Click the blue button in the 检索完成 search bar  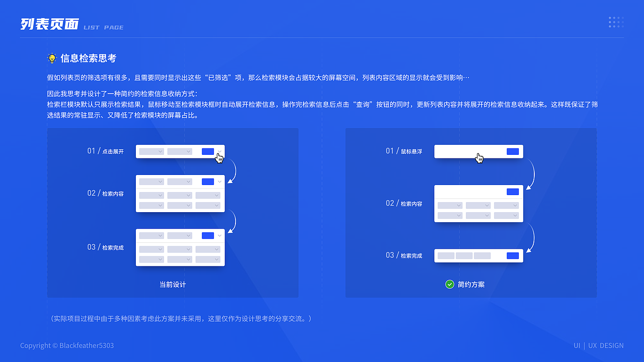512,255
